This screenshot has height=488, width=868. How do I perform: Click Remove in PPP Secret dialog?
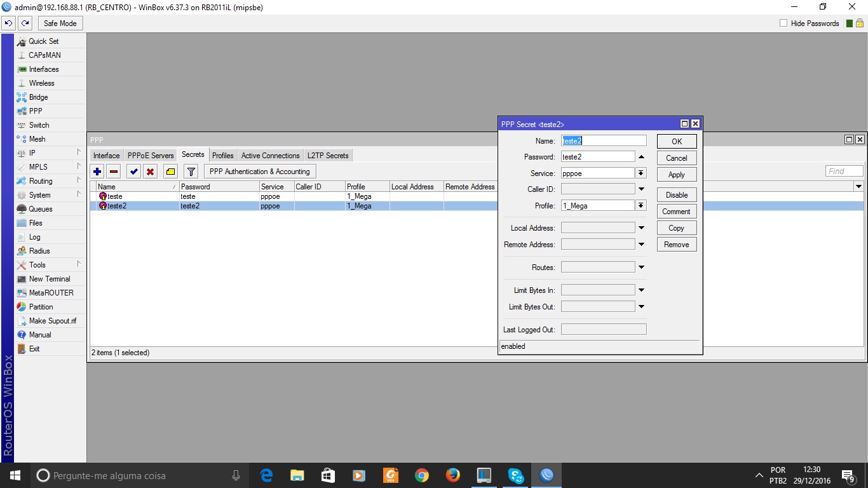(677, 245)
